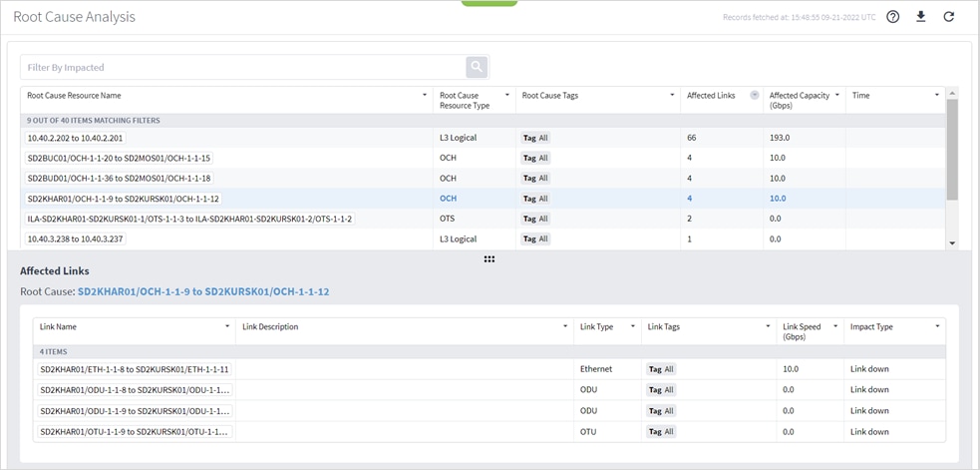Click Tag All for SD2KHAR01/ODU-1-1-9 link
The width and height of the screenshot is (980, 470).
[661, 411]
